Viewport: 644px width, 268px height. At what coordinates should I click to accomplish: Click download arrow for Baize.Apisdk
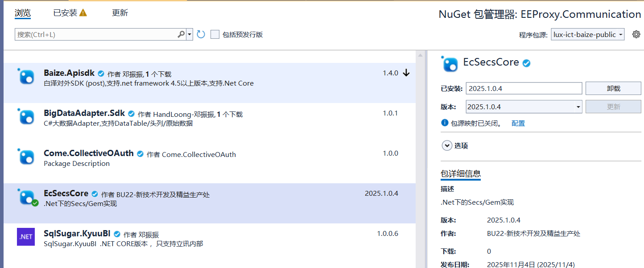[x=406, y=73]
